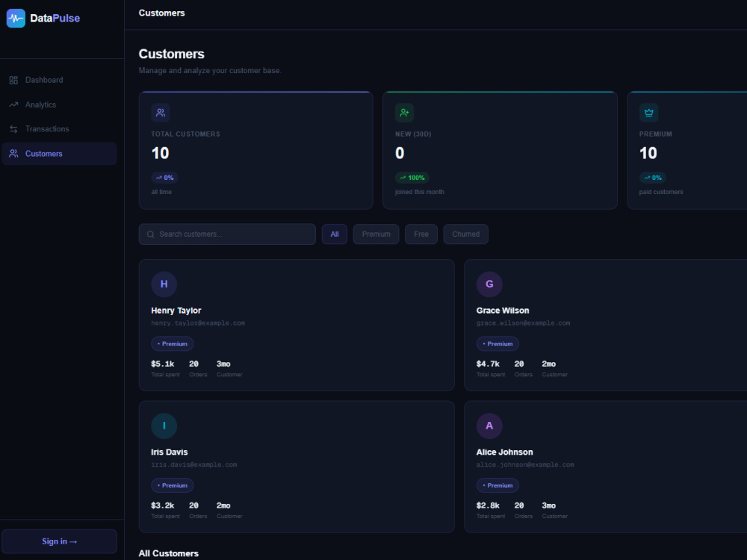
Task: Click Grace Wilson's Premium badge
Action: point(498,343)
